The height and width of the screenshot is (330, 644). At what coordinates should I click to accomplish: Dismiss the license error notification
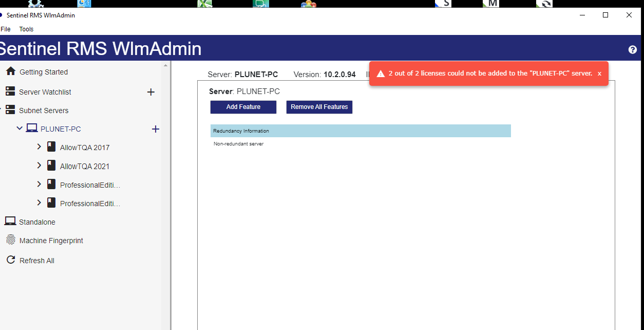(599, 73)
